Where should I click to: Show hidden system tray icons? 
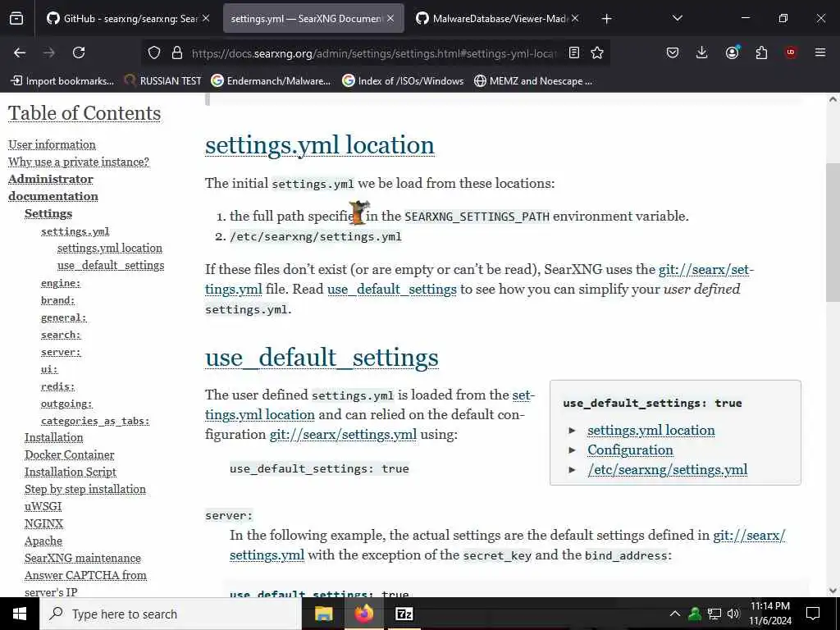pyautogui.click(x=675, y=614)
